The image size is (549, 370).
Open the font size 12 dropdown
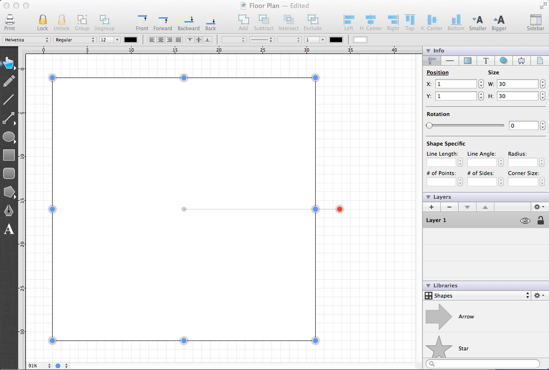[x=110, y=40]
